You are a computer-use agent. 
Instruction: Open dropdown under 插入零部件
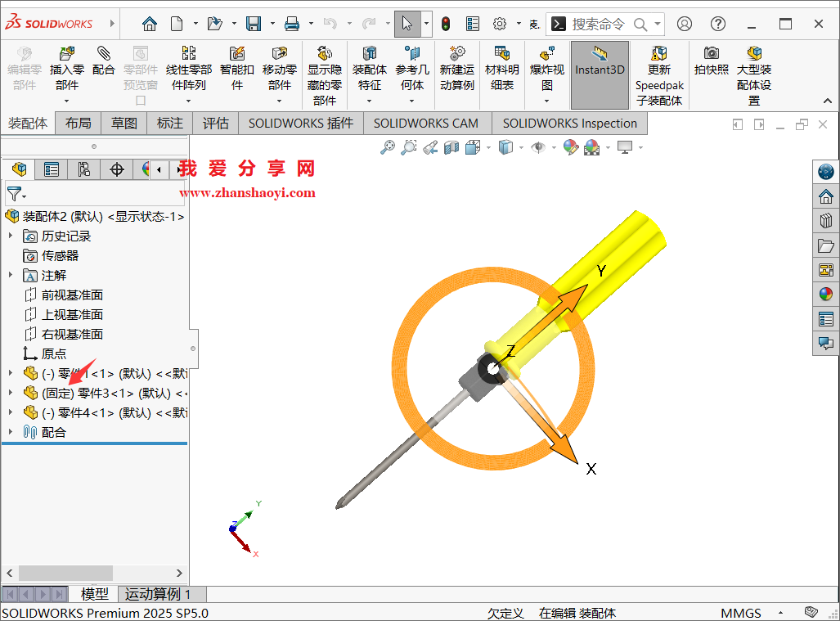tap(66, 101)
